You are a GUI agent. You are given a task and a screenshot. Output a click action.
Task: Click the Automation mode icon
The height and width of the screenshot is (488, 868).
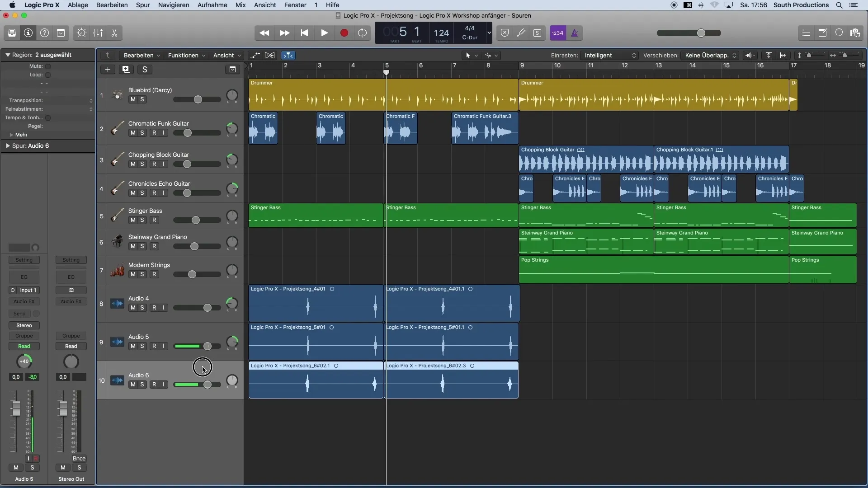coord(24,346)
